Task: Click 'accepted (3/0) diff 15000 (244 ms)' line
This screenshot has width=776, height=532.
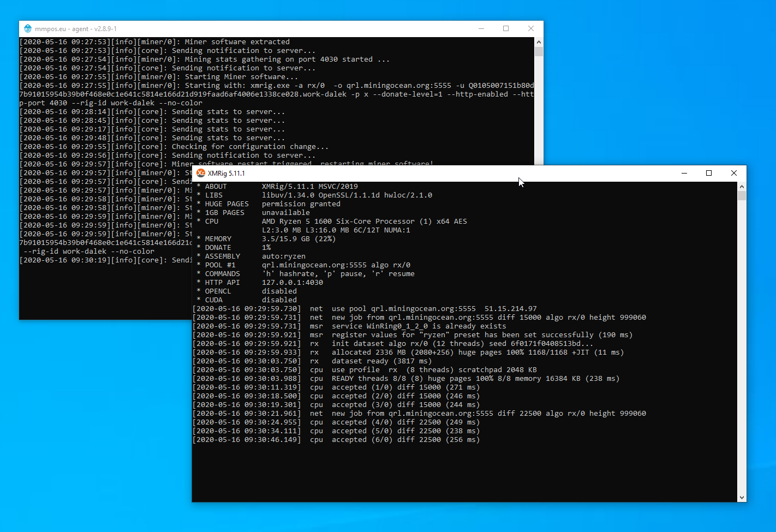Action: [x=336, y=404]
